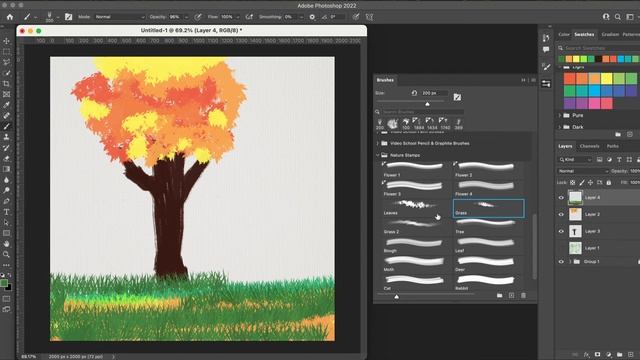Choose the Flower 1 brush preset

pyautogui.click(x=416, y=169)
